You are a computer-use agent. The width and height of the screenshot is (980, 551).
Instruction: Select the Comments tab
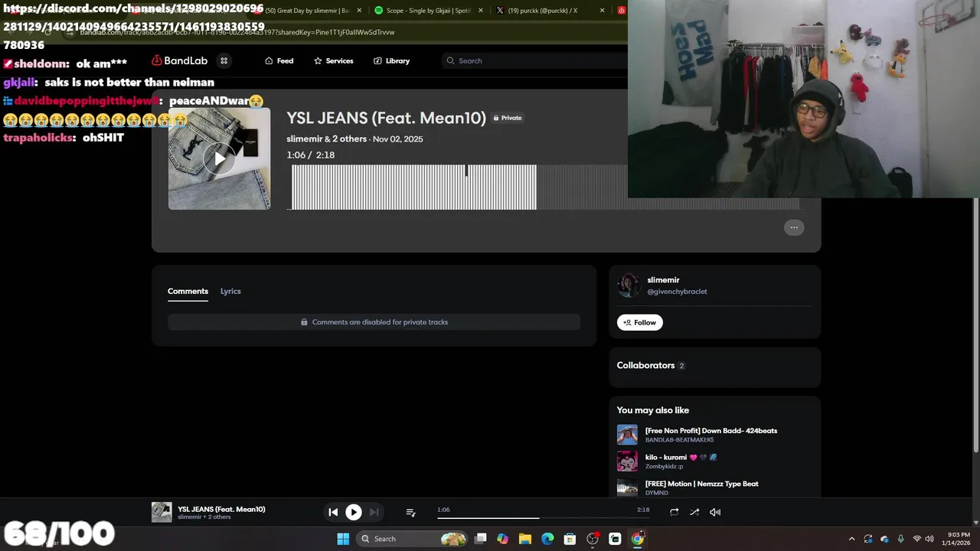(x=188, y=291)
